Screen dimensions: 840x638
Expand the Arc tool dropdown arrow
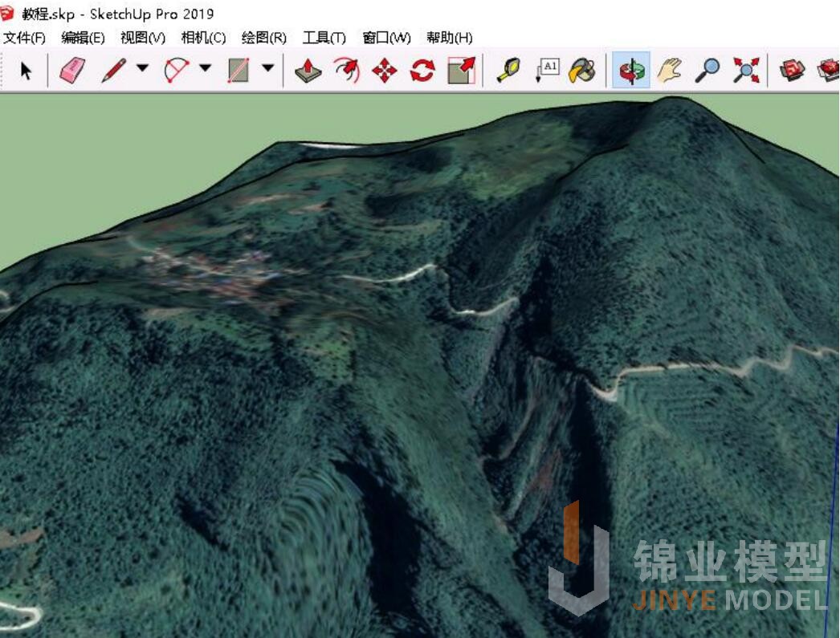(205, 68)
